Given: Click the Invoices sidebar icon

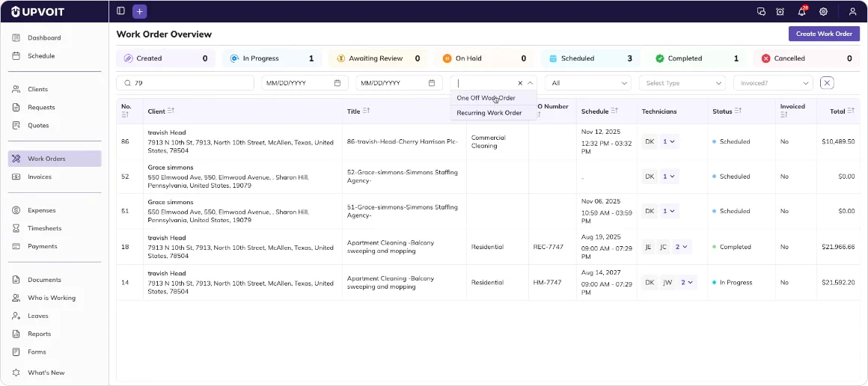Looking at the screenshot, I should pyautogui.click(x=16, y=177).
